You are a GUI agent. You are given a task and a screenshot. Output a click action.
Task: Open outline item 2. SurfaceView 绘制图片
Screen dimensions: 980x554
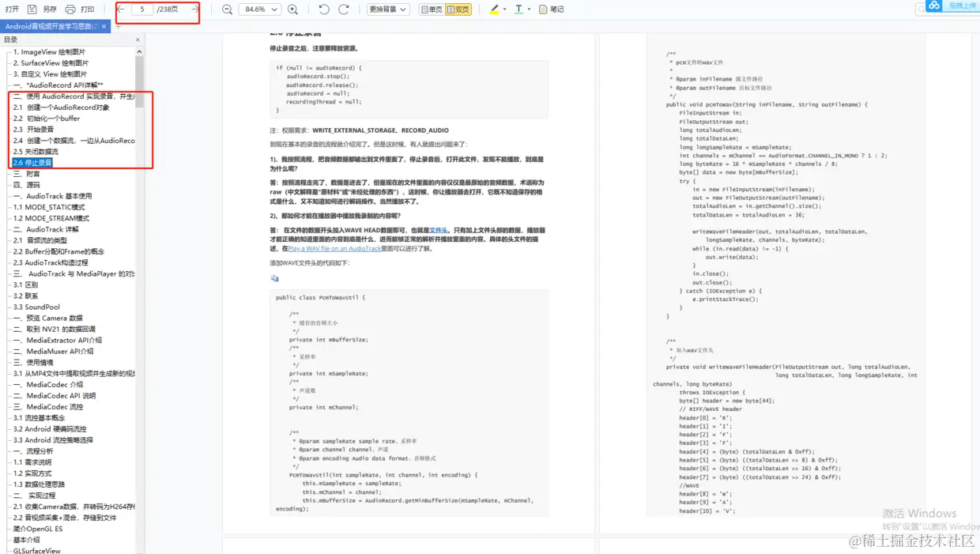(x=51, y=63)
